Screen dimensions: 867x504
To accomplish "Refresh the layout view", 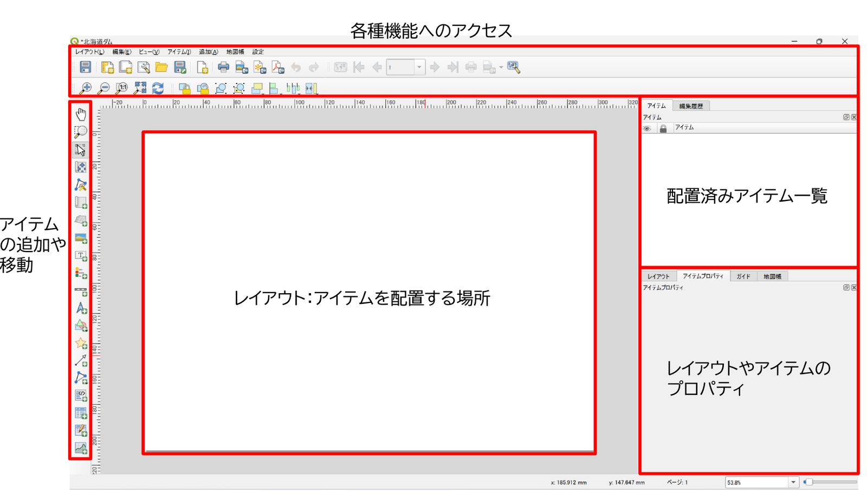I will point(158,88).
